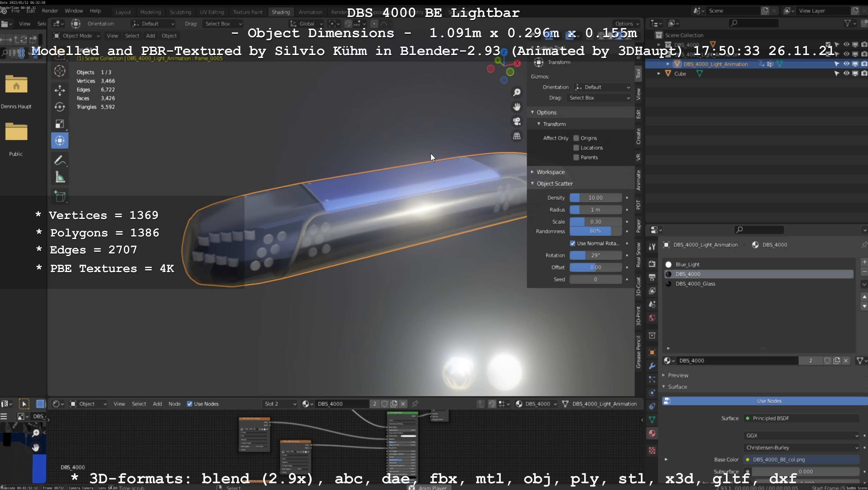This screenshot has height=490, width=868.
Task: Open the Render menu
Action: point(50,11)
